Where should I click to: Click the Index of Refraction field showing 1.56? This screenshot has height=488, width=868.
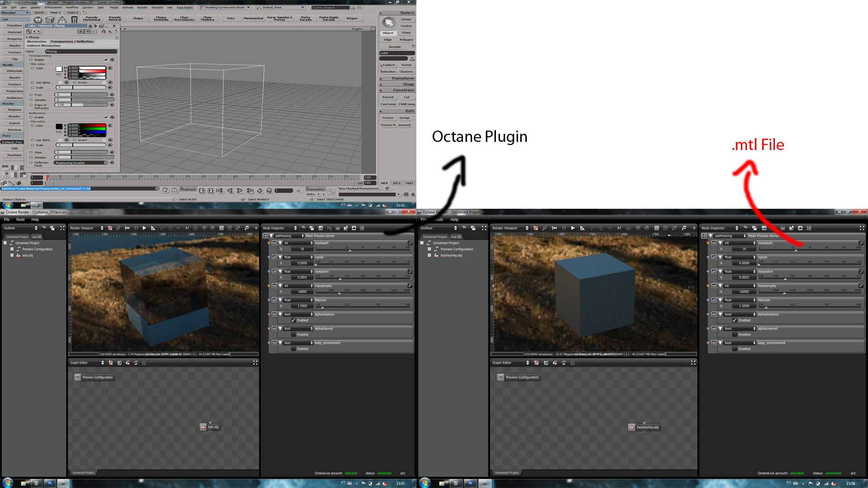pyautogui.click(x=61, y=105)
